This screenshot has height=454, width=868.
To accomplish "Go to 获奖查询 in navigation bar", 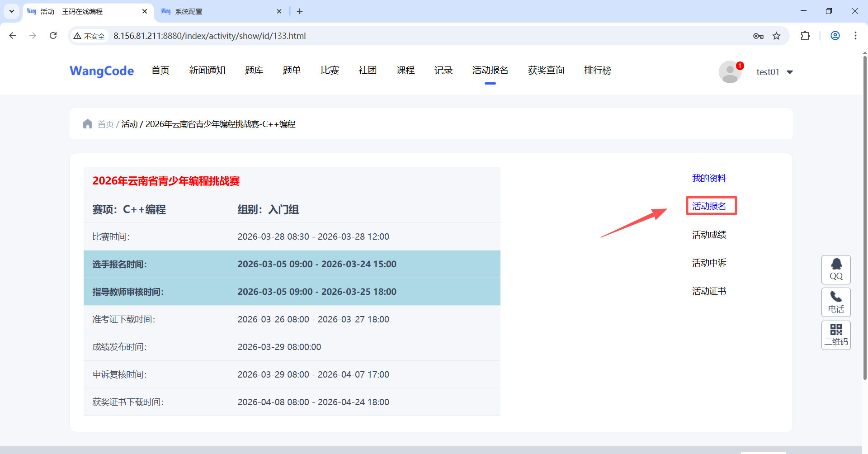I will 546,70.
